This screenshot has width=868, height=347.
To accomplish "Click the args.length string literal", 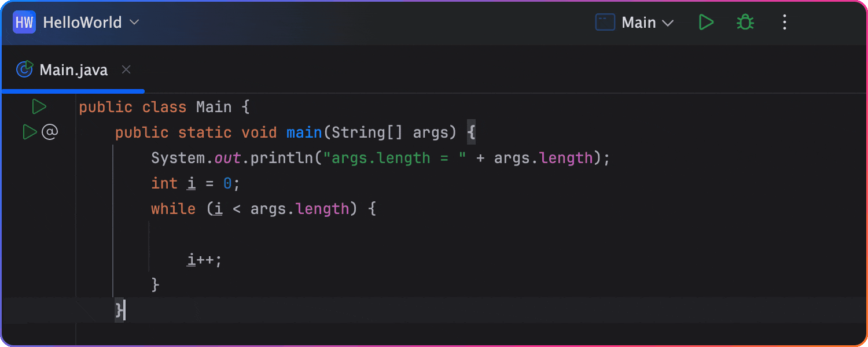I will [x=398, y=158].
